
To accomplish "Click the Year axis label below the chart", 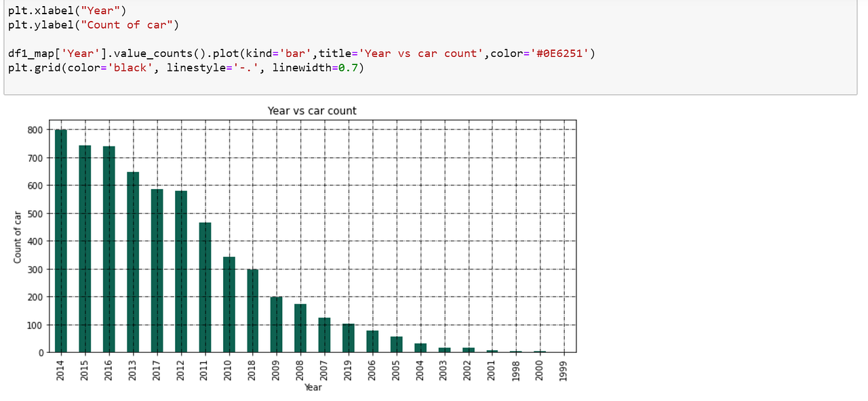I will pyautogui.click(x=312, y=387).
